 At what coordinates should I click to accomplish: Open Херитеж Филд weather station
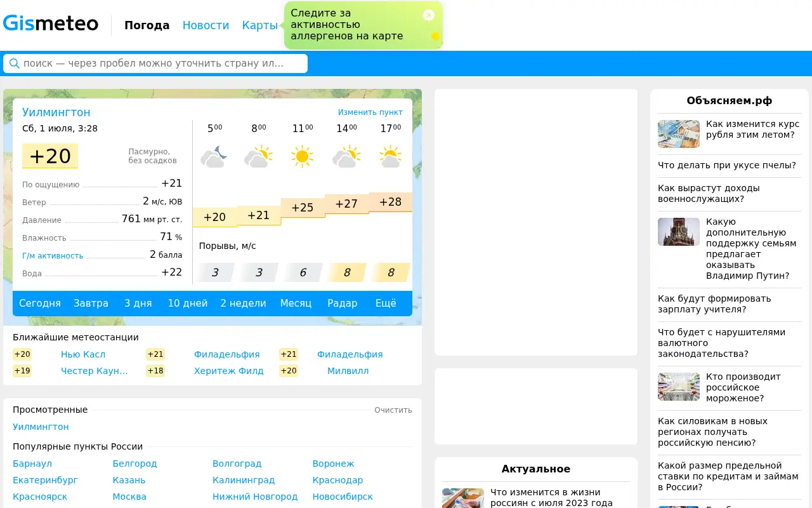point(228,371)
